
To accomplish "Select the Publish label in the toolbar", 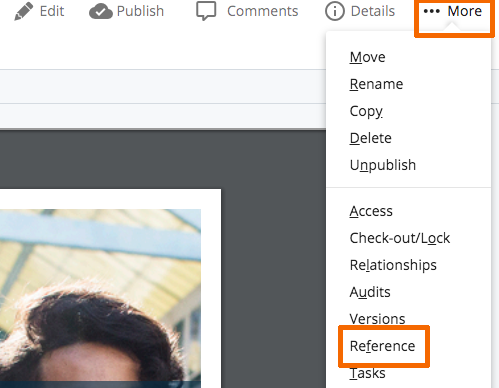I will point(140,11).
